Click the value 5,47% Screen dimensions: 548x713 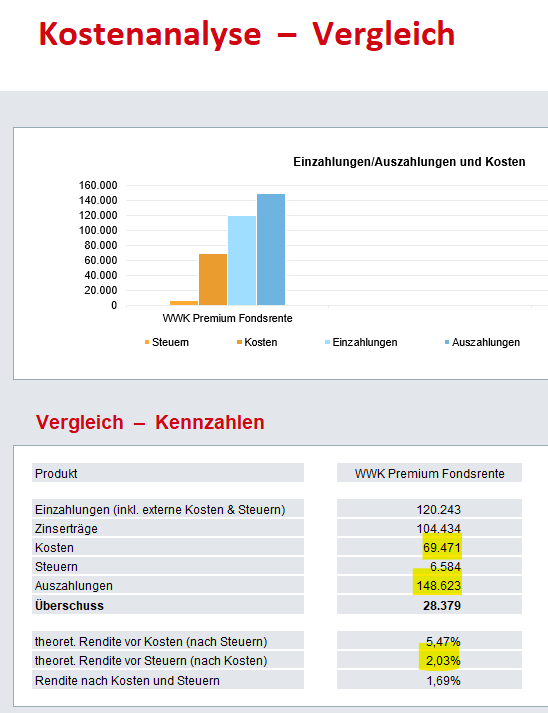pyautogui.click(x=443, y=642)
